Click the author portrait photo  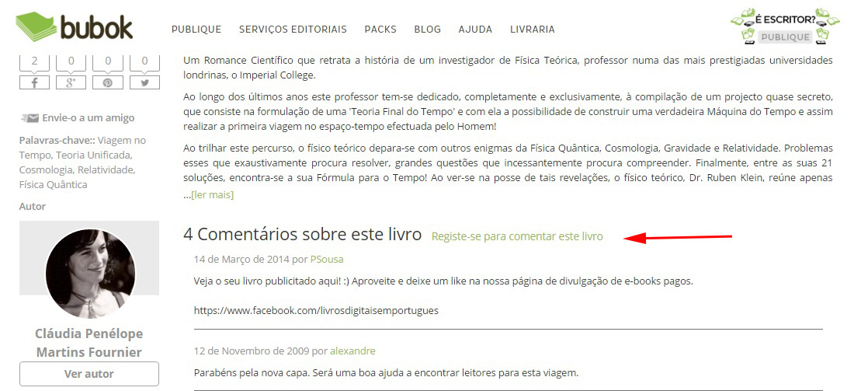click(90, 274)
